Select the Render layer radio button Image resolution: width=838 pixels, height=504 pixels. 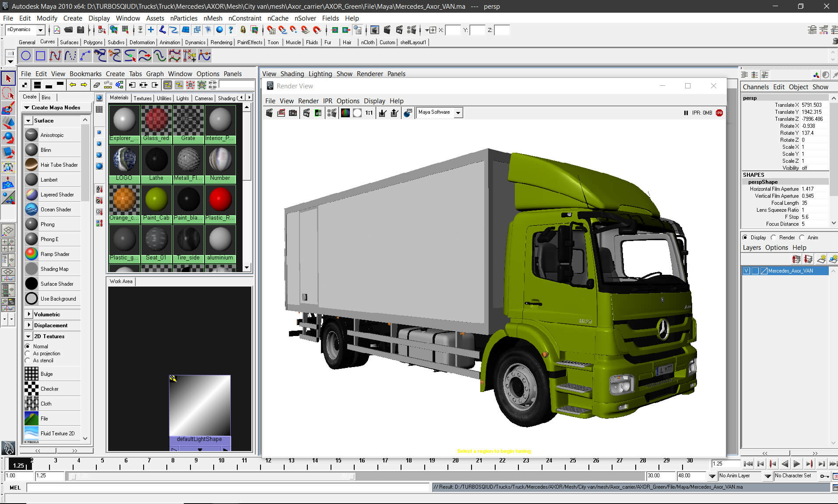pos(773,238)
